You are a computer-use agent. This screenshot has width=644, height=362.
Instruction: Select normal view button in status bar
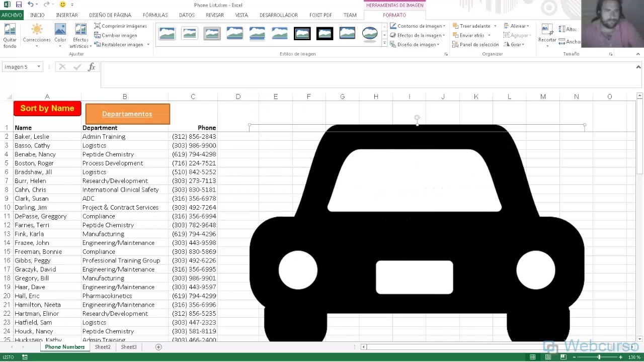[532, 357]
